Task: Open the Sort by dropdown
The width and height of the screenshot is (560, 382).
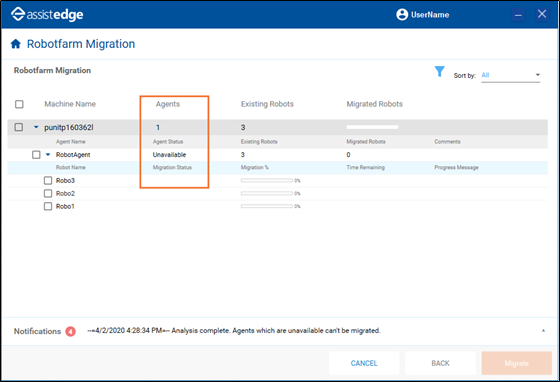Action: coord(510,75)
